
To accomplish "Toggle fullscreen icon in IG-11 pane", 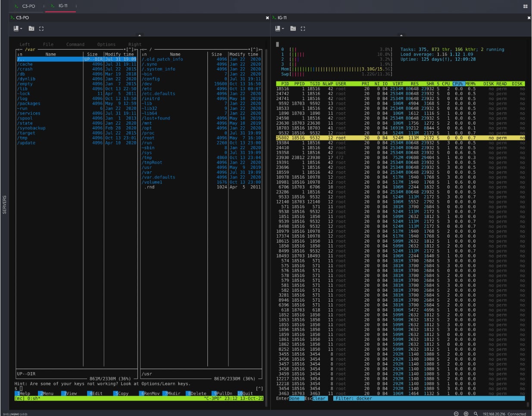I will (x=303, y=28).
